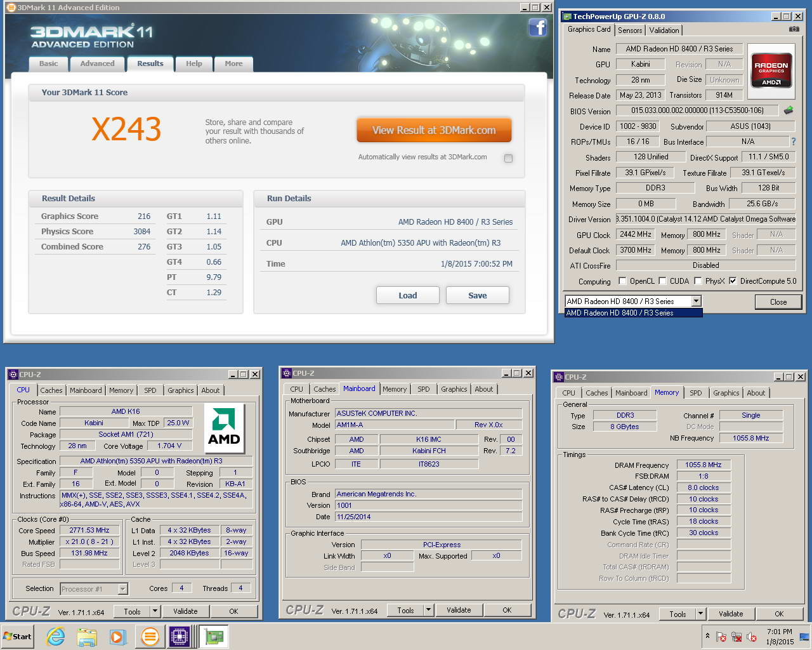The width and height of the screenshot is (812, 650).
Task: Open Caches tab in CPU-Z CPU window
Action: (x=51, y=390)
